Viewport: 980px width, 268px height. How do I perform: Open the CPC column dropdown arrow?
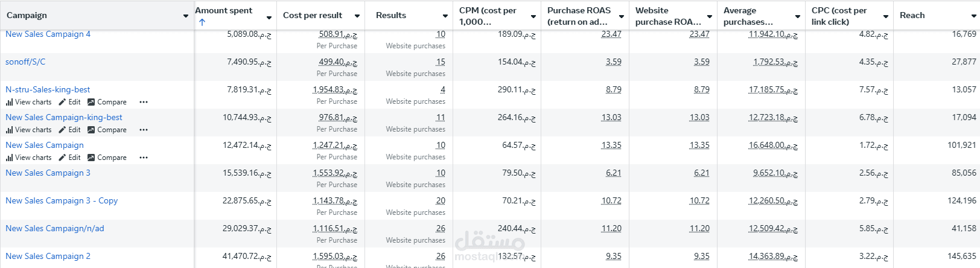pyautogui.click(x=886, y=16)
